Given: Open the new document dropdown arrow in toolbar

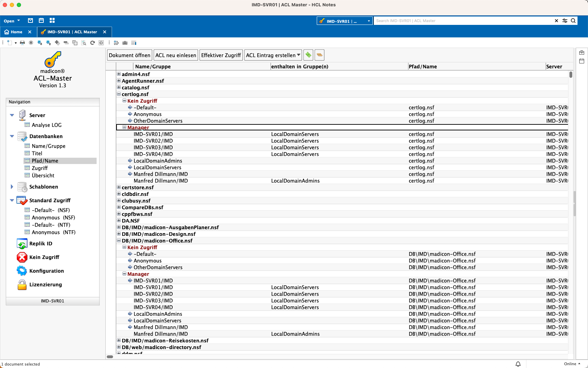Looking at the screenshot, I should click(16, 43).
